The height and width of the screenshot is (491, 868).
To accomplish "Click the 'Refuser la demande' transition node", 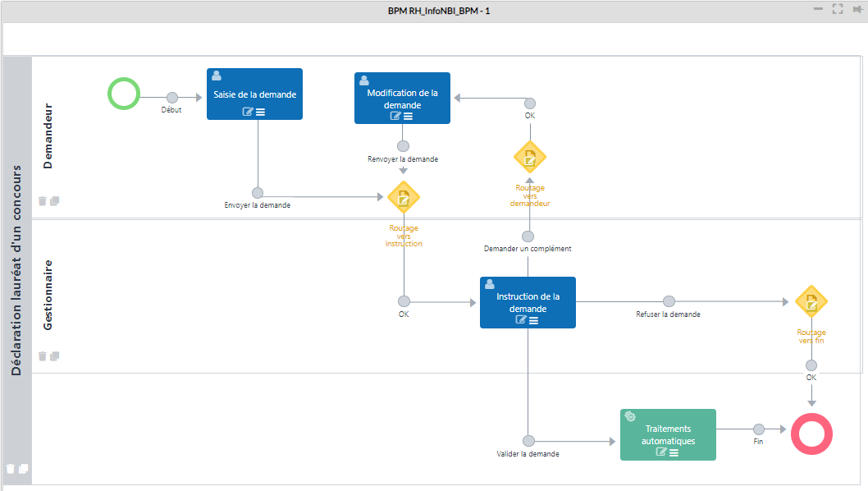I will (x=669, y=301).
